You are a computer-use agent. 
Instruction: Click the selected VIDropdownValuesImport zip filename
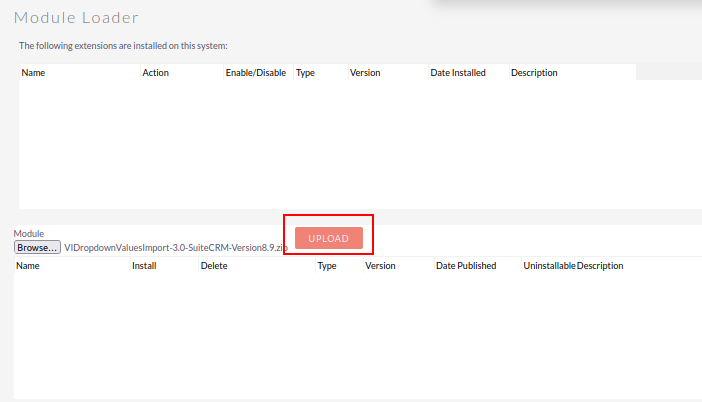[x=175, y=247]
